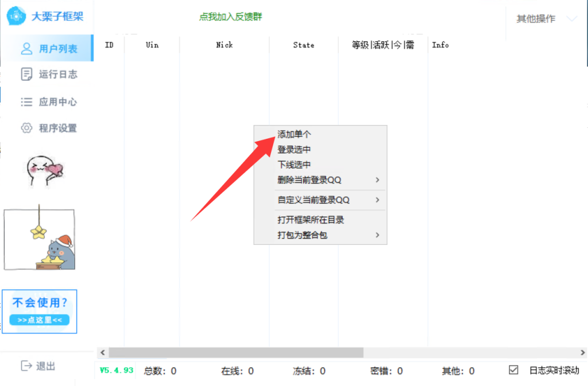Choose 添加单个 from context menu
This screenshot has height=386, width=588.
point(294,134)
